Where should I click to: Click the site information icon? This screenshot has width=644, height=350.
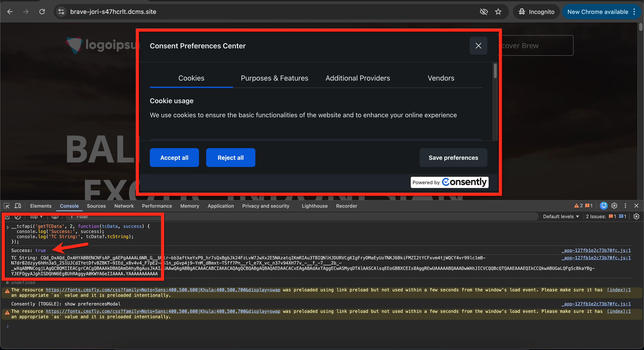pyautogui.click(x=61, y=12)
